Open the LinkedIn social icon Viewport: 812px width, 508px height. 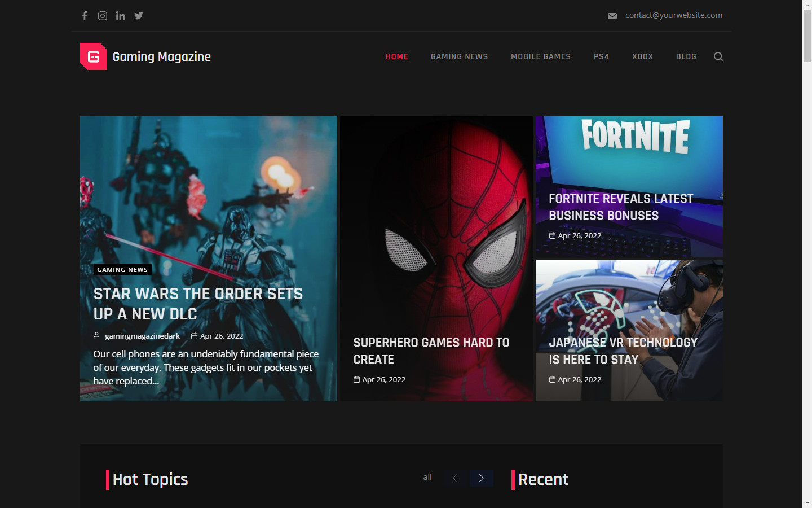coord(121,16)
